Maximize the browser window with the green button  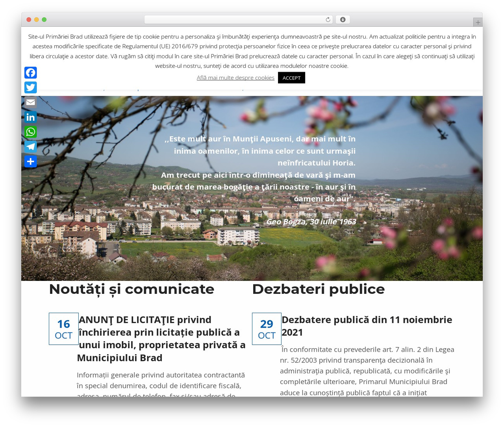44,20
